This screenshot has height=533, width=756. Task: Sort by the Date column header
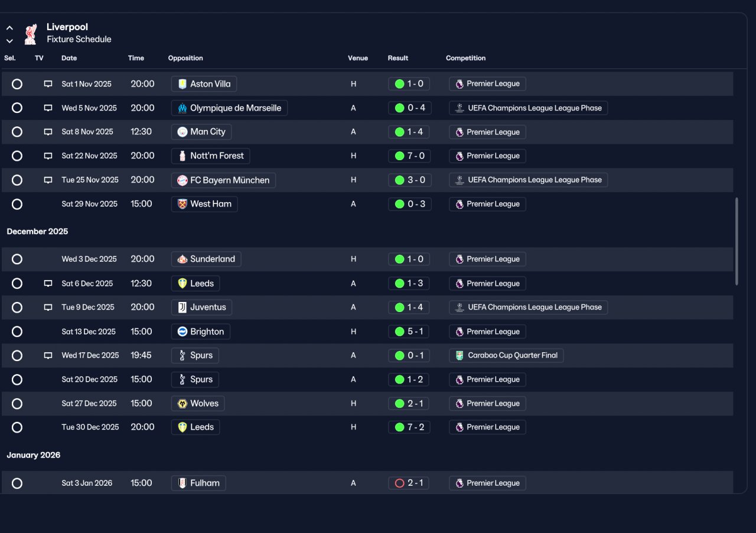pyautogui.click(x=69, y=58)
